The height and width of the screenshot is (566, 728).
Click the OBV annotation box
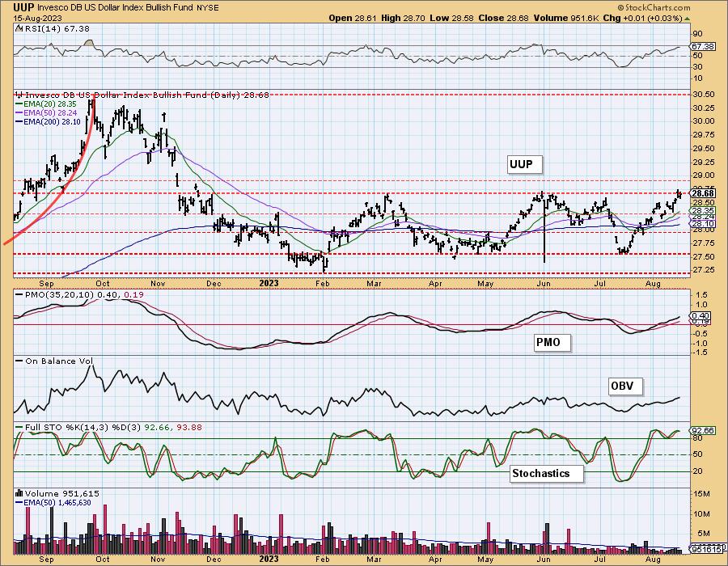[x=625, y=386]
